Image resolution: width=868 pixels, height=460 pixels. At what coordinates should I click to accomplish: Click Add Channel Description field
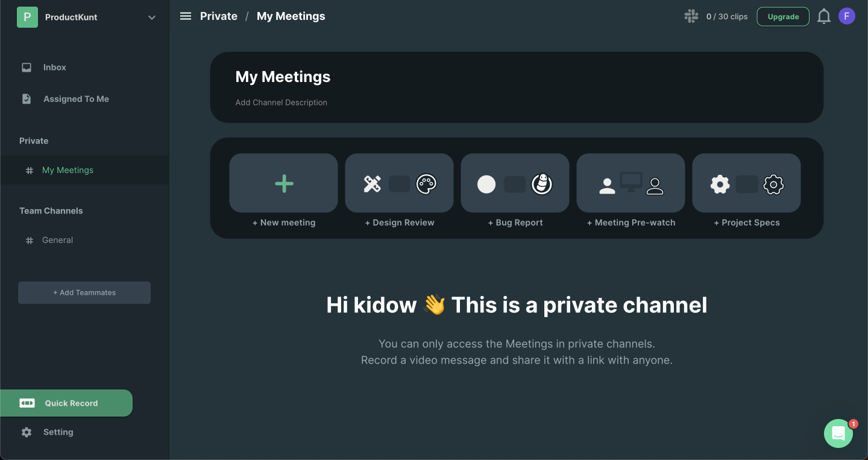(x=281, y=102)
